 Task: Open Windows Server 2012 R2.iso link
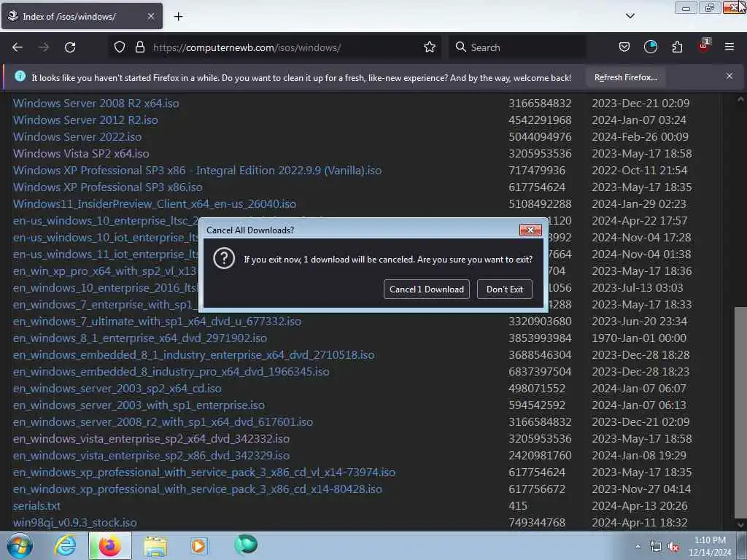tap(85, 120)
